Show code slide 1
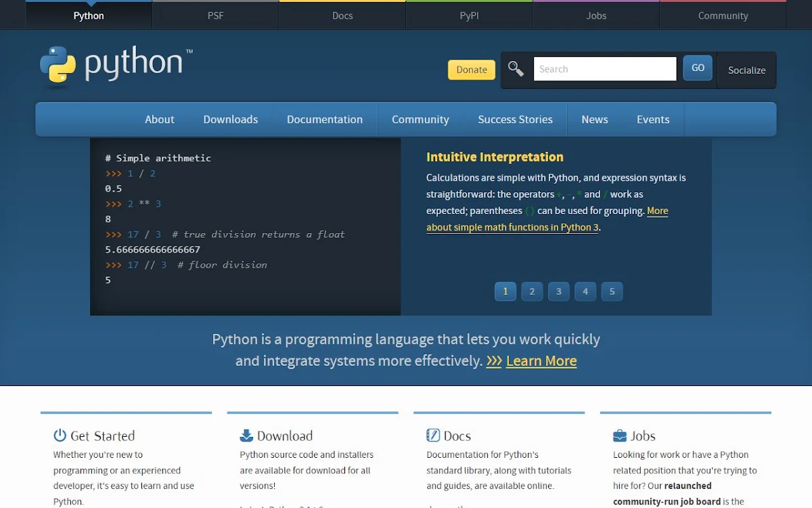The image size is (812, 508). (x=505, y=291)
